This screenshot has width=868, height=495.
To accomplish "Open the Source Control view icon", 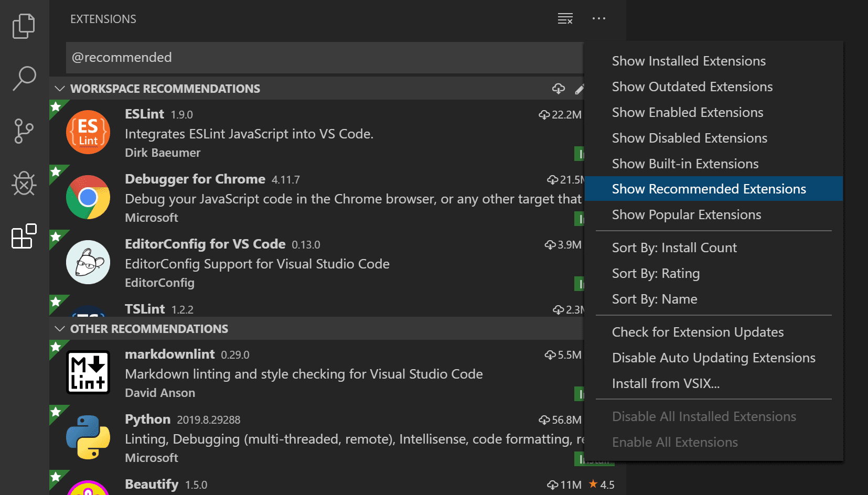I will (x=24, y=131).
